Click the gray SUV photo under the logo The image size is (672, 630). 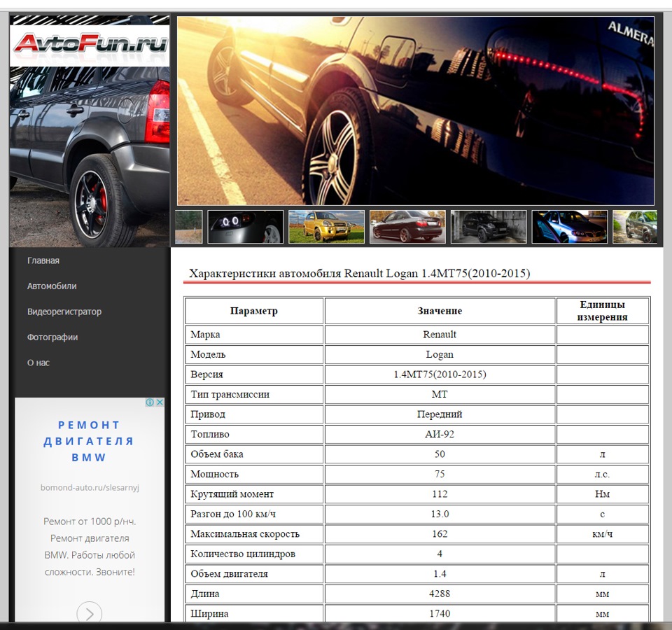[90, 156]
